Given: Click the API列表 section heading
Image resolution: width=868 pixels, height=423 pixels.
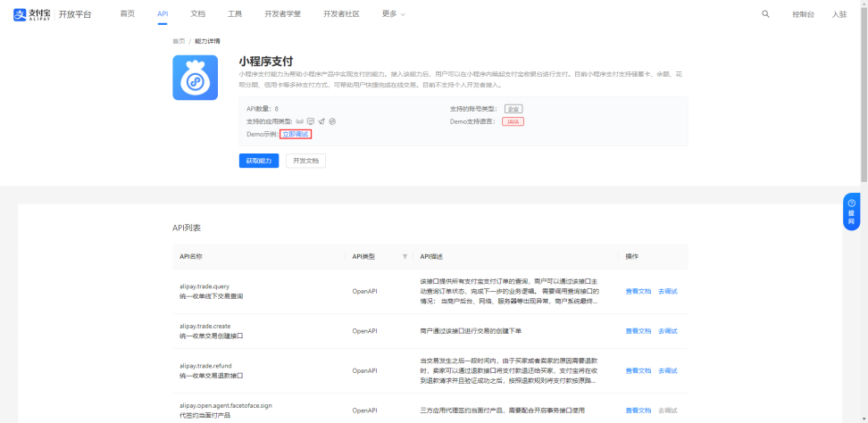Looking at the screenshot, I should click(187, 228).
